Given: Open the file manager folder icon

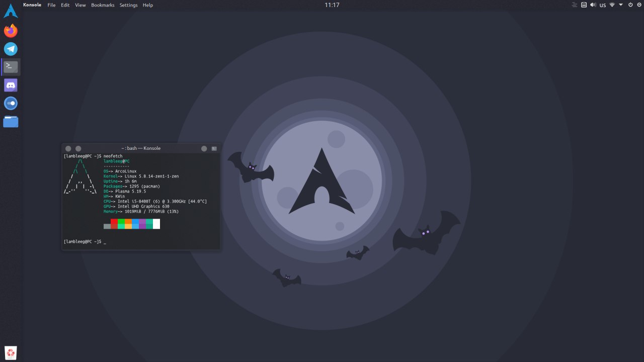Looking at the screenshot, I should pos(11,121).
